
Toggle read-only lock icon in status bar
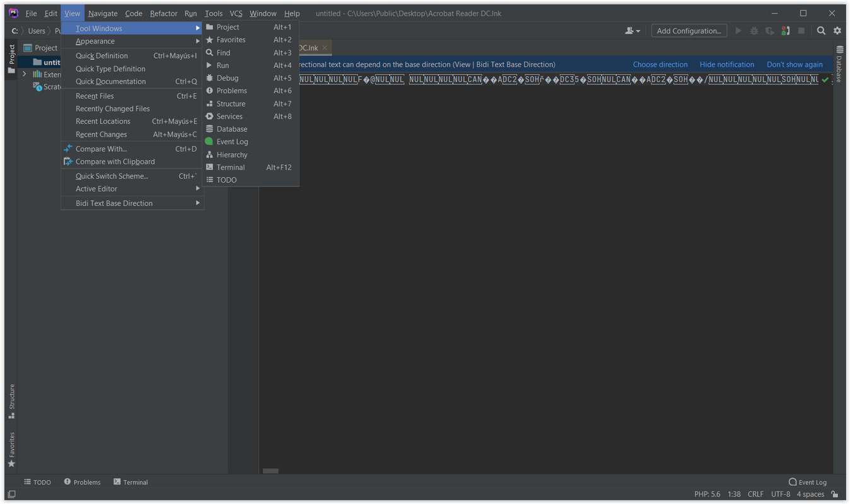coord(835,494)
